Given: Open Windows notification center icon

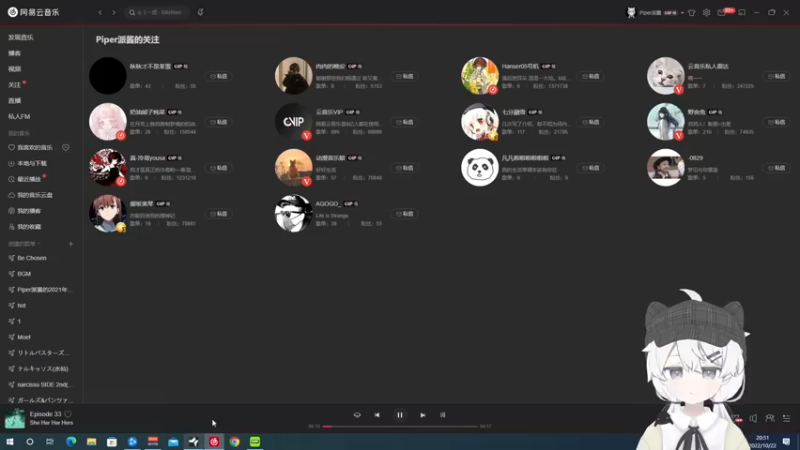Looking at the screenshot, I should click(787, 442).
